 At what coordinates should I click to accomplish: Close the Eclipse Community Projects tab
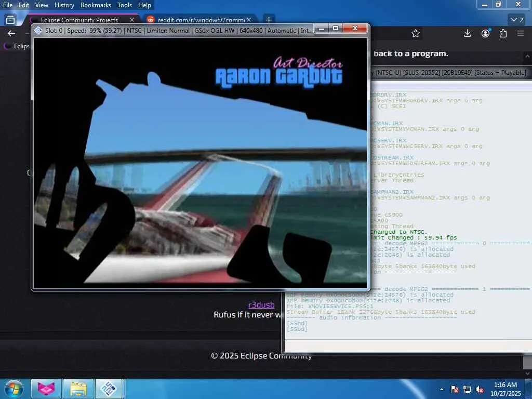(x=132, y=20)
